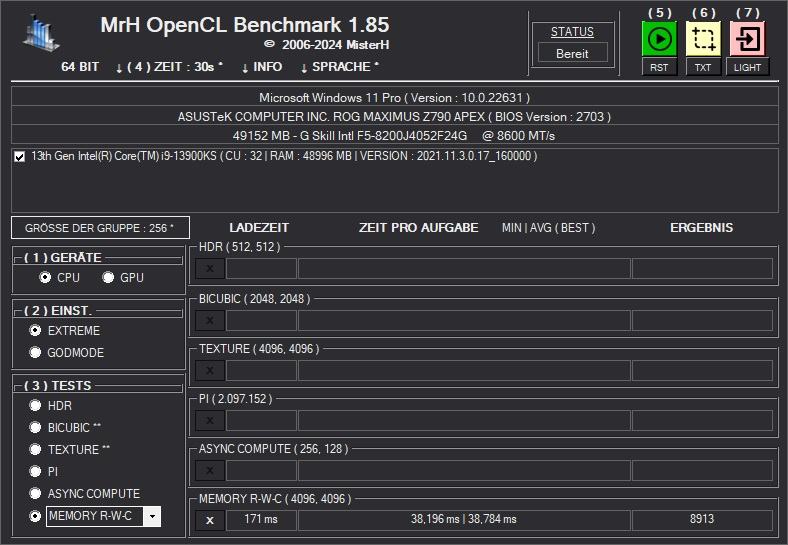Open the SPRACHE language menu
Viewport: 788px width, 545px height.
pyautogui.click(x=340, y=67)
